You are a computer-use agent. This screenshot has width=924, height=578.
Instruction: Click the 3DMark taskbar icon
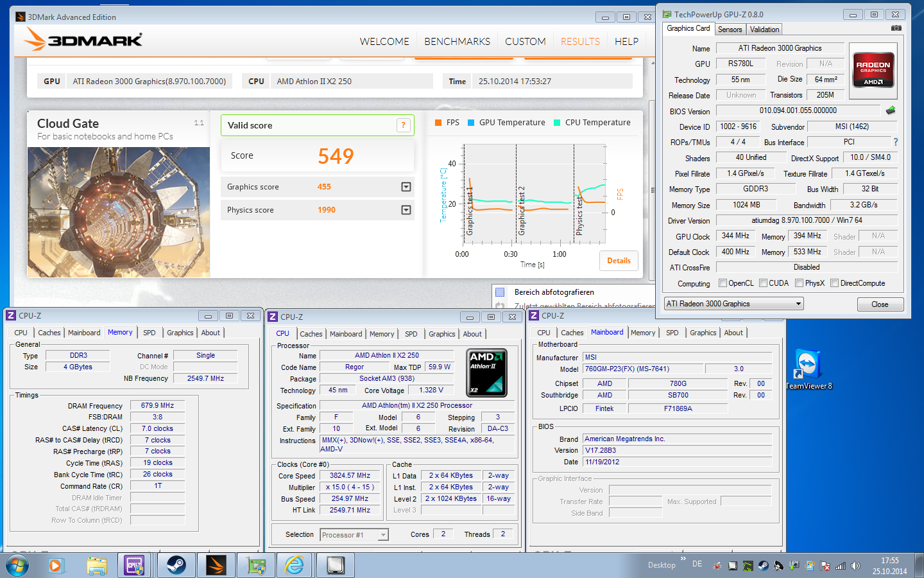point(216,566)
